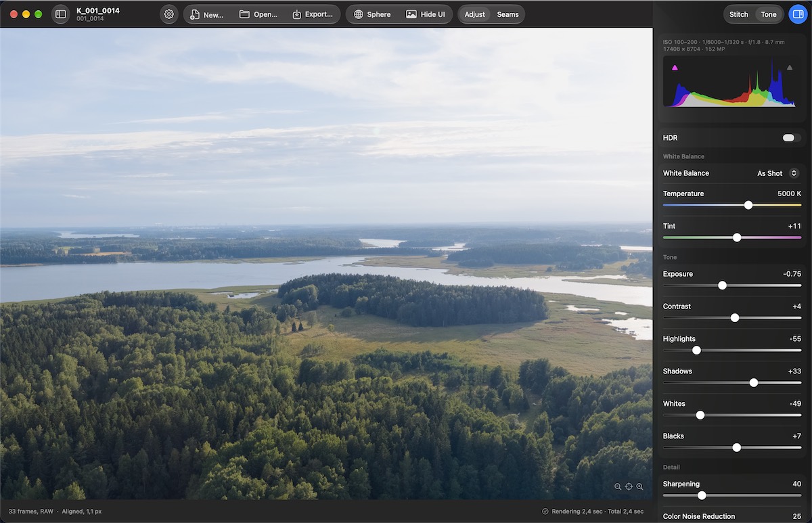Viewport: 812px width, 523px height.
Task: Click the project title K_001_0014
Action: pos(98,11)
